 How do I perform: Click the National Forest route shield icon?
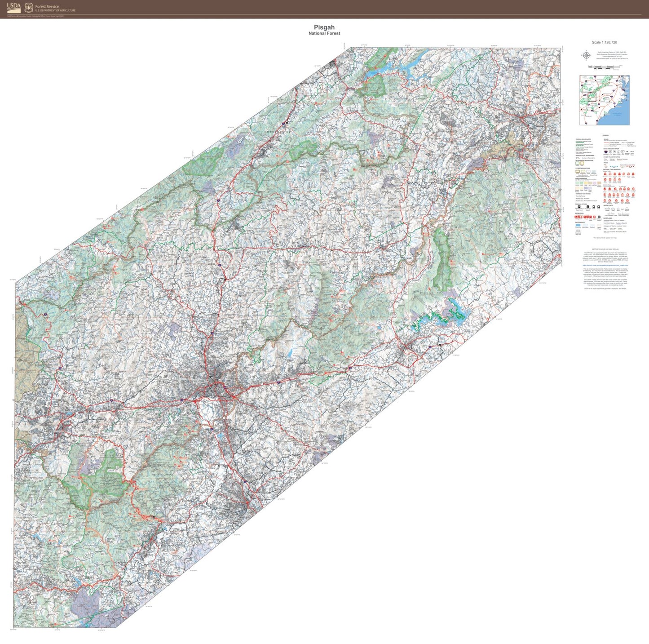(x=627, y=152)
